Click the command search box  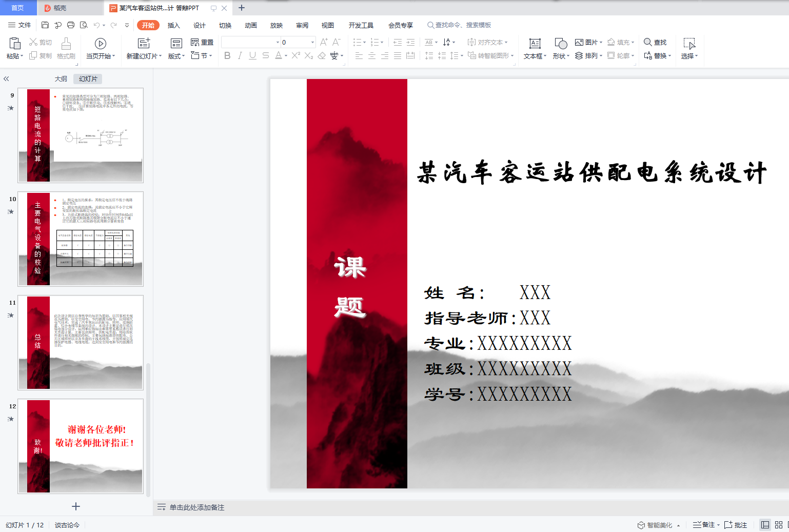click(459, 25)
